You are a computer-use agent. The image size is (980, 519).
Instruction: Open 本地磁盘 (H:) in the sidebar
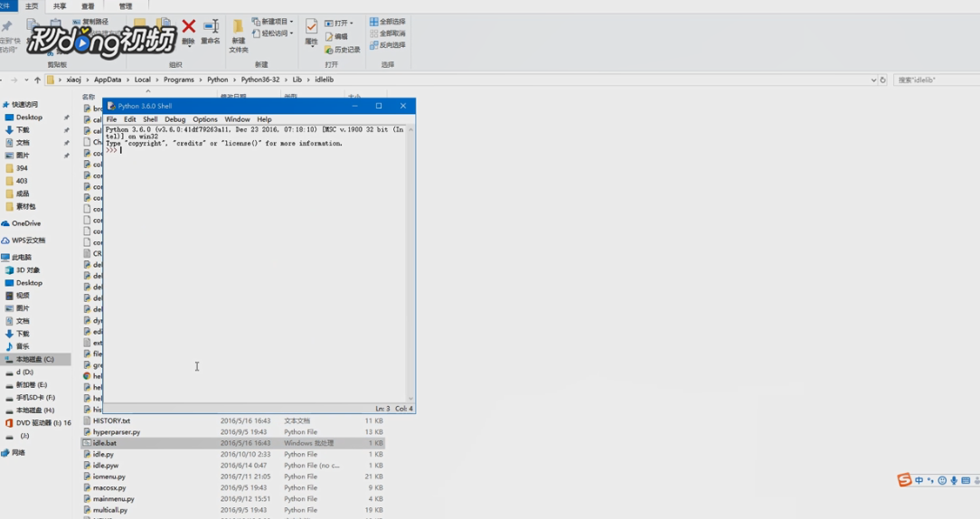tap(29, 410)
